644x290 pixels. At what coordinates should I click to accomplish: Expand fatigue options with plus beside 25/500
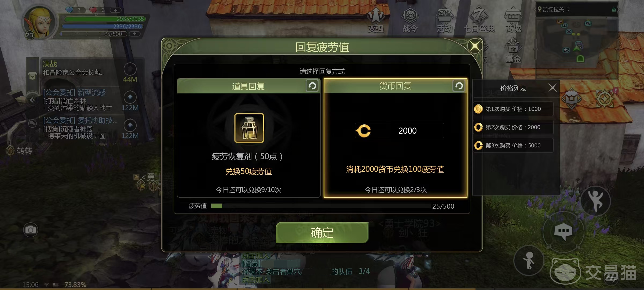tap(135, 34)
